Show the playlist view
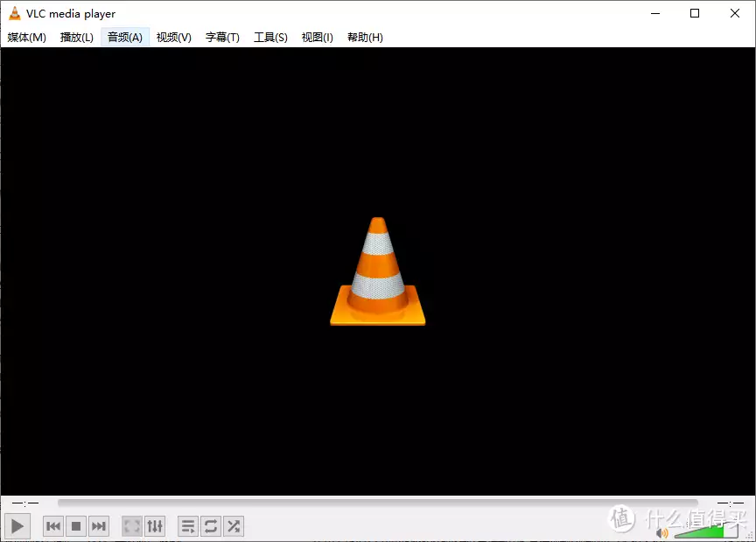This screenshot has width=756, height=542. [188, 526]
